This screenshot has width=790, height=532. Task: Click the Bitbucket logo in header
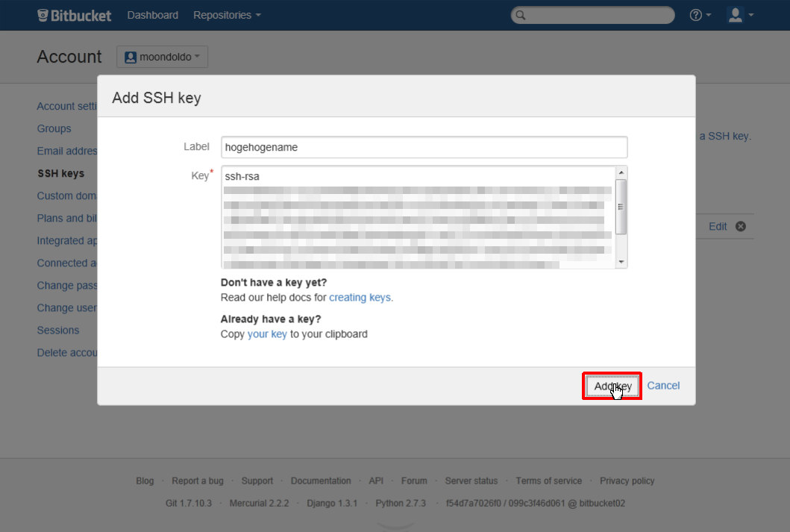(x=75, y=15)
